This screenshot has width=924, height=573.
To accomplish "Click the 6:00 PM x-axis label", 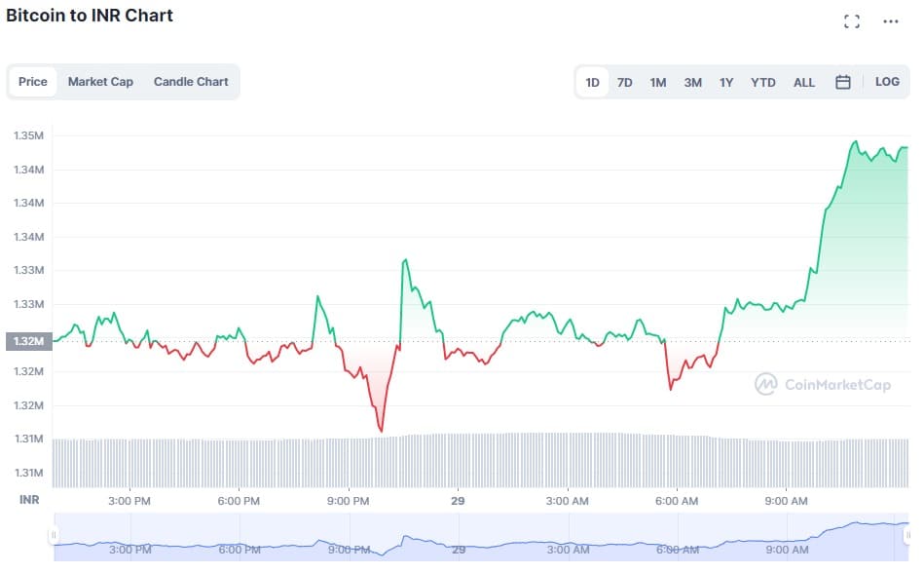I will click(239, 501).
